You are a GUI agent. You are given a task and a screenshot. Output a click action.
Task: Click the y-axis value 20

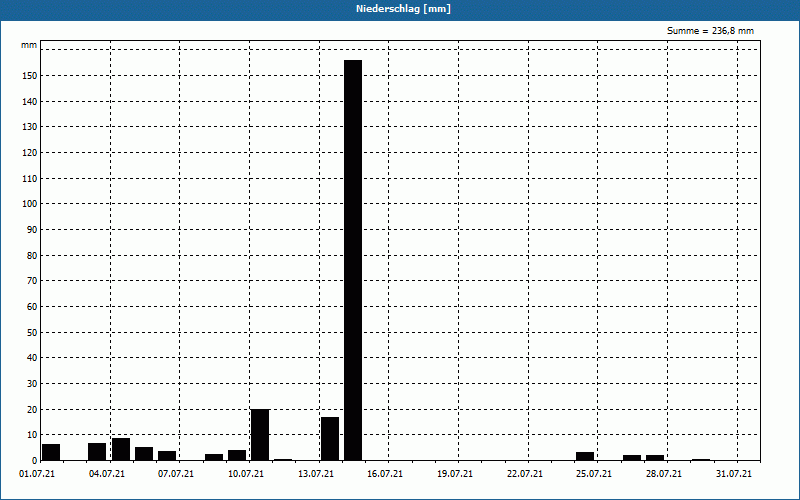pyautogui.click(x=33, y=410)
